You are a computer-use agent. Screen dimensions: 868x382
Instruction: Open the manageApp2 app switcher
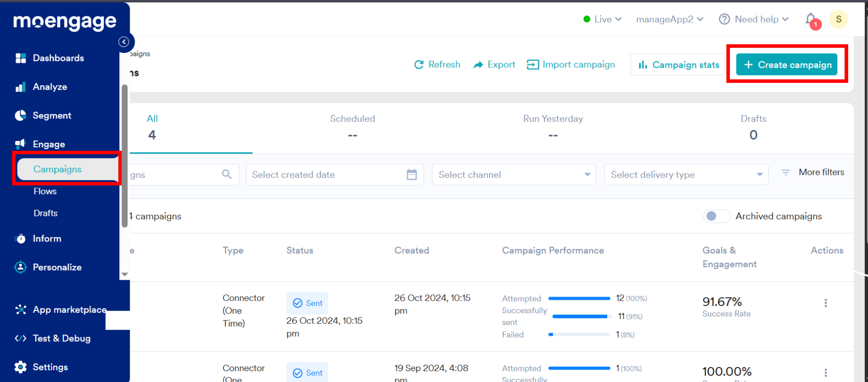click(670, 19)
